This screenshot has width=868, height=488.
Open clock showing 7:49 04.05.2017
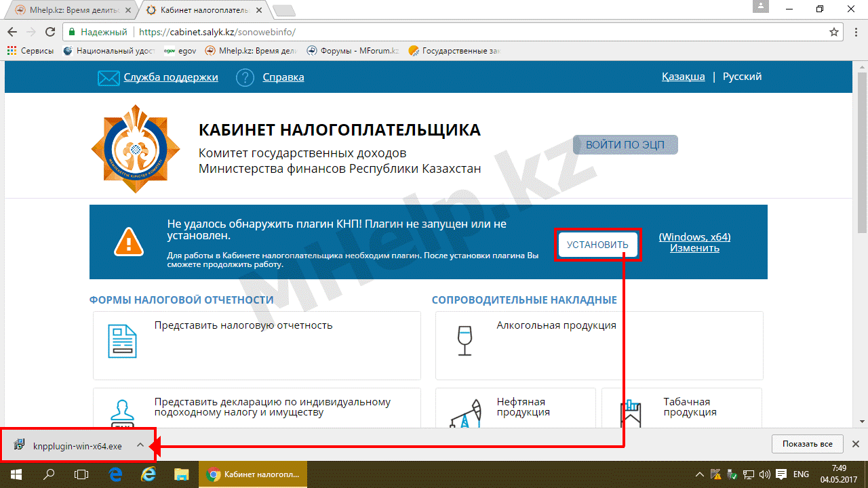click(x=839, y=474)
